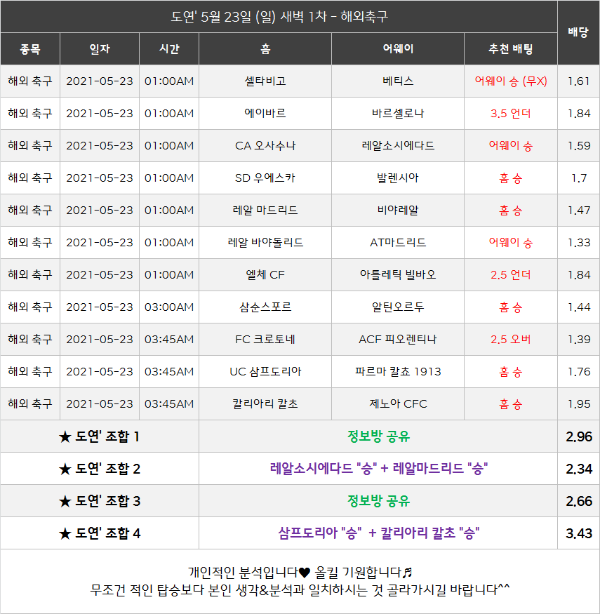Screen dimensions: 600x614
Task: Click combo odds '2.34'
Action: pos(579,469)
